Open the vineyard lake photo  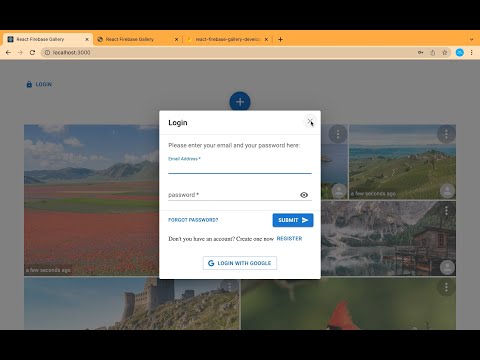pyautogui.click(x=402, y=162)
